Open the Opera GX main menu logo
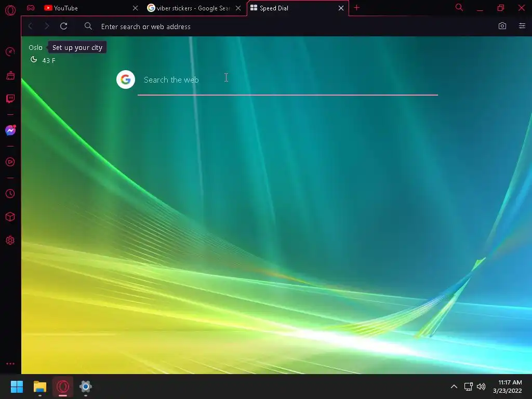The image size is (532, 399). click(10, 10)
